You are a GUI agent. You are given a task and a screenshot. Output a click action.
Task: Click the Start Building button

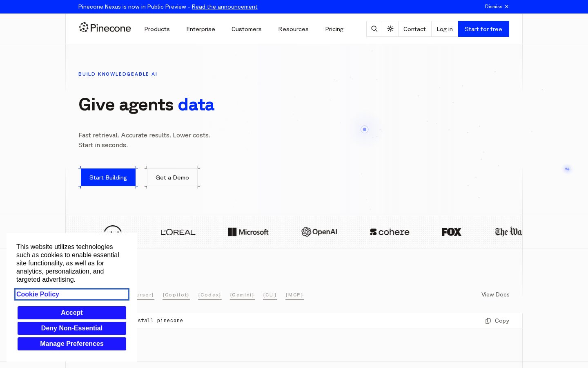pyautogui.click(x=108, y=177)
